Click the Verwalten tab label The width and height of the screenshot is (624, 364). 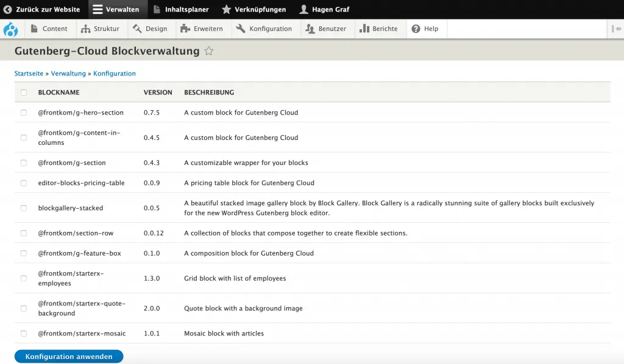pos(122,9)
